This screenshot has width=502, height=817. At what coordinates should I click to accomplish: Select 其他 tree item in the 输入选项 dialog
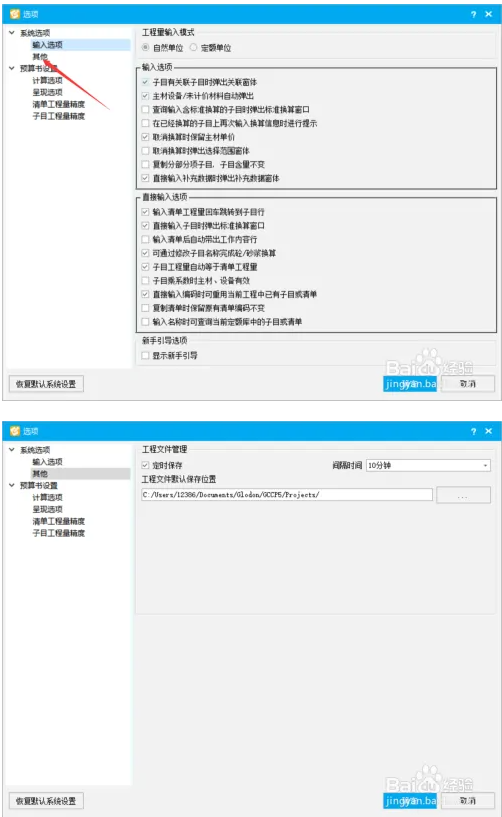coord(40,57)
